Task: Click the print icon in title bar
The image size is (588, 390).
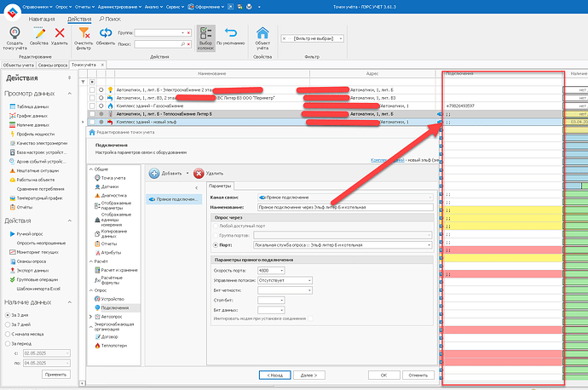Action: 249,7
